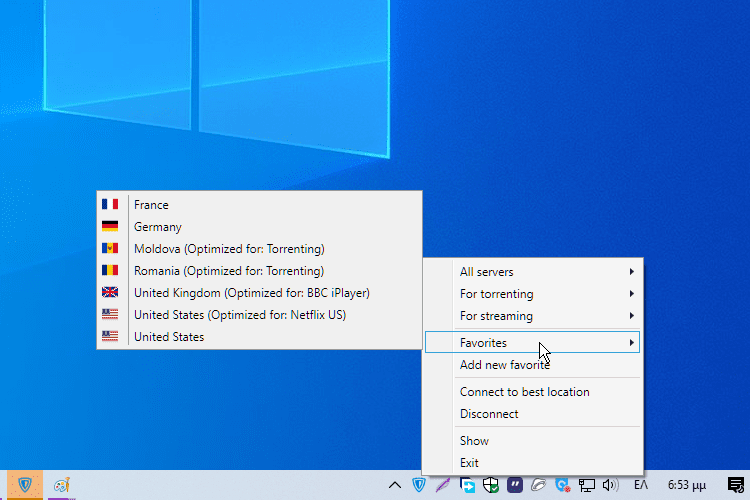
Task: Click the VPN shield tray icon
Action: (x=419, y=485)
